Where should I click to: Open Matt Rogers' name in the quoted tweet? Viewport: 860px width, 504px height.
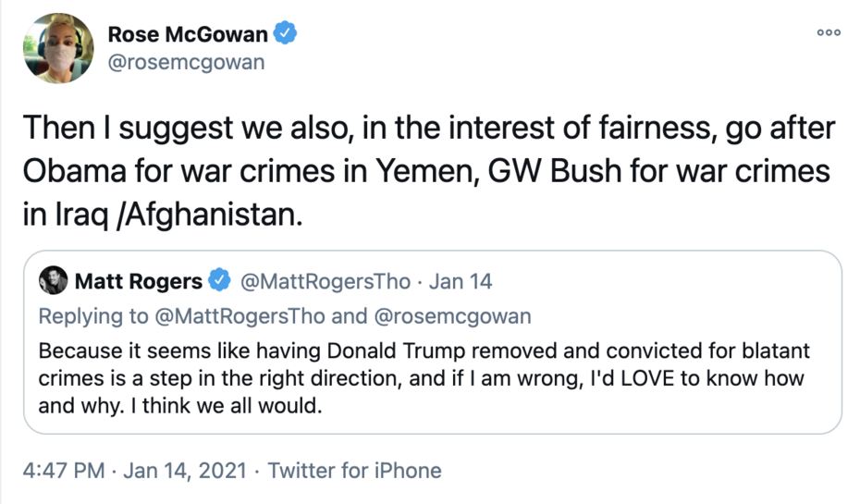click(x=138, y=279)
